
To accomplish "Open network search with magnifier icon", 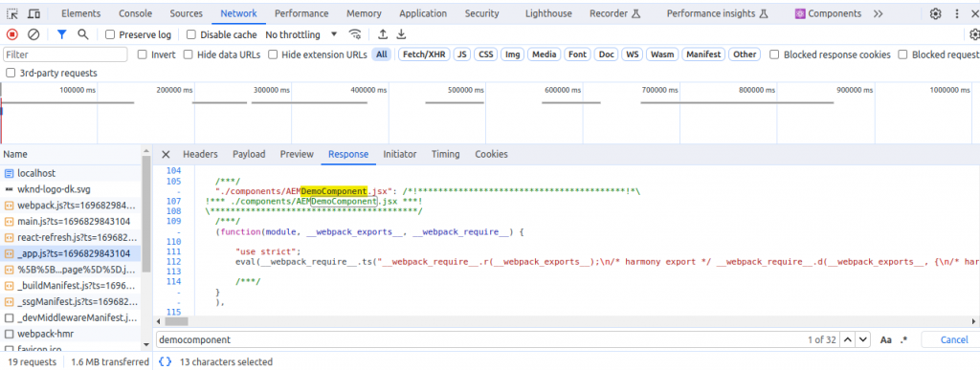I will click(82, 34).
